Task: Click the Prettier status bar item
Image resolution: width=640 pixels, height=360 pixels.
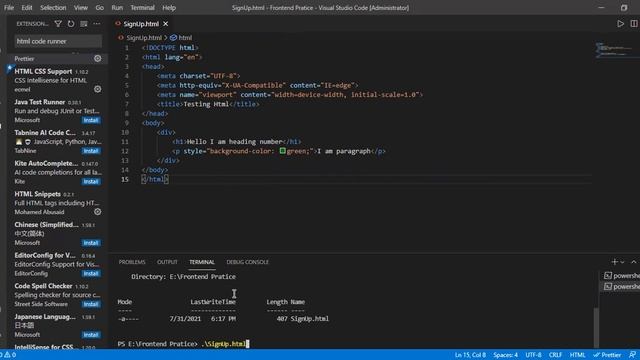Action: point(607,355)
